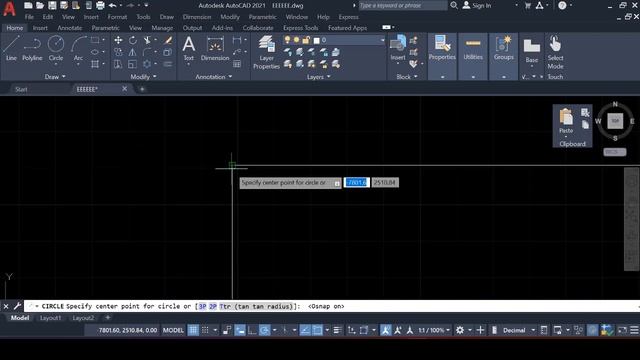
Task: Expand the Modify panel dropdown
Action: 143,77
